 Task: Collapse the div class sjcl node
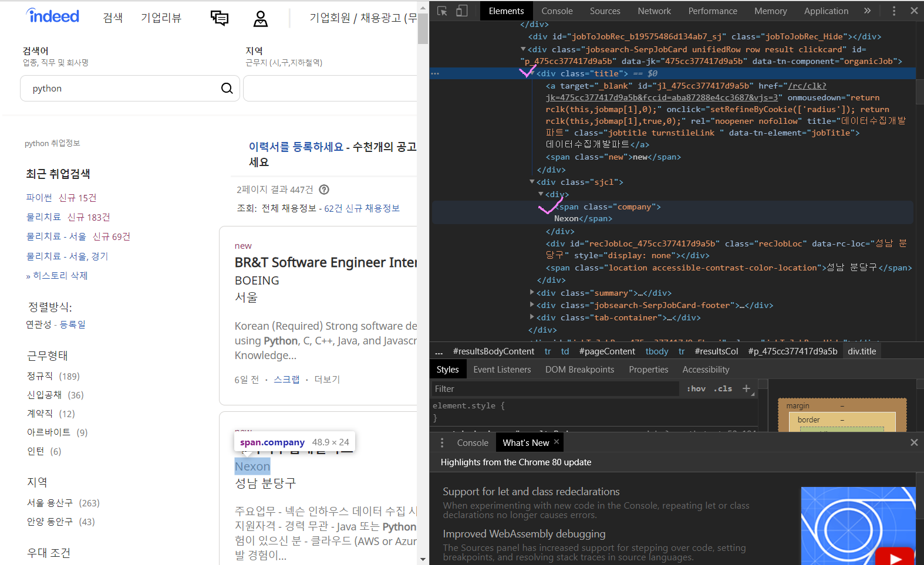pyautogui.click(x=532, y=182)
